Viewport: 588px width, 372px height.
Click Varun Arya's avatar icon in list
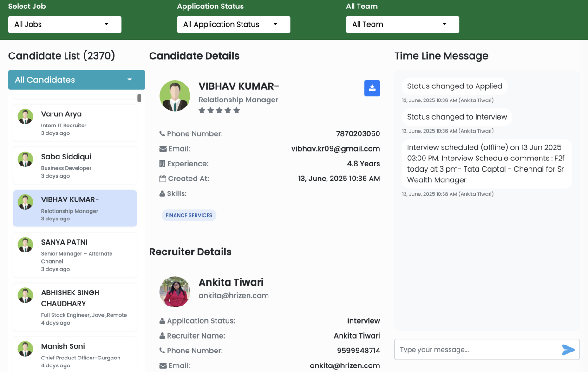click(26, 116)
